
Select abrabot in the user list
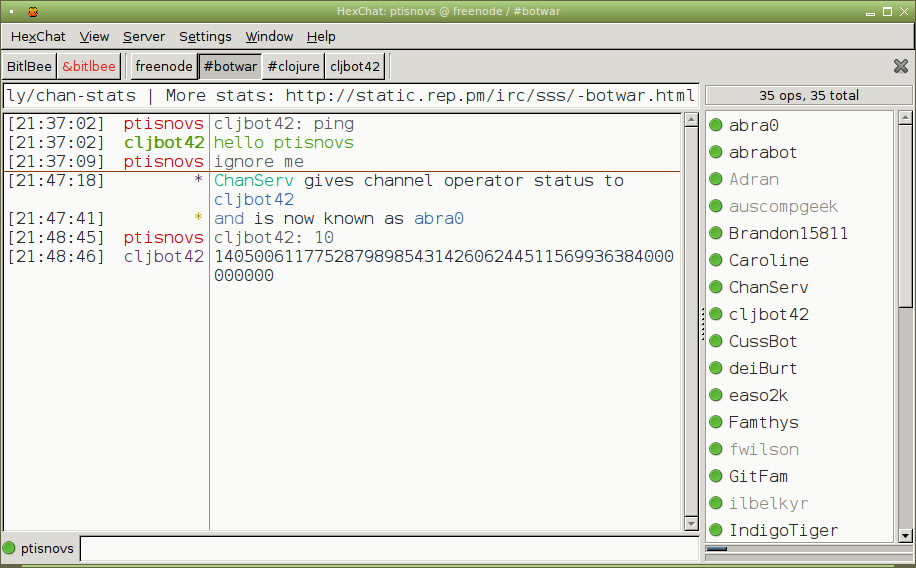click(762, 152)
